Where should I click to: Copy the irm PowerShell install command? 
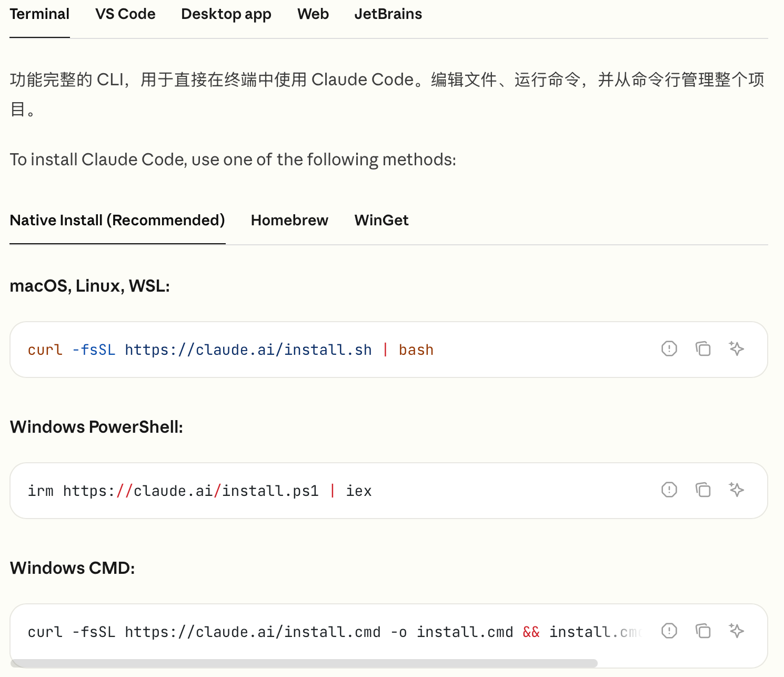[703, 490]
